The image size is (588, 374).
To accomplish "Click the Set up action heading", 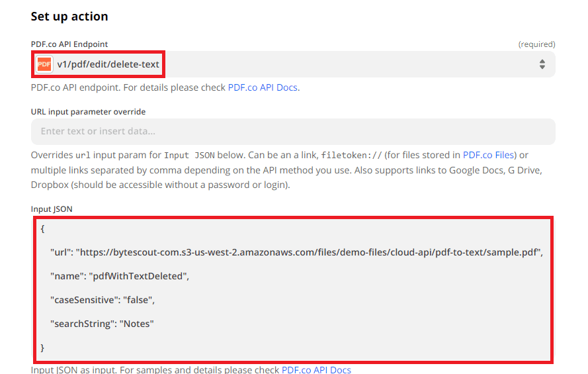I will tap(69, 17).
